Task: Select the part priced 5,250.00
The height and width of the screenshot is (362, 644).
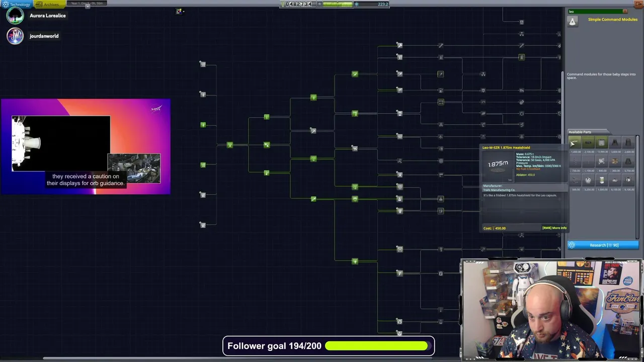Action: (x=588, y=180)
